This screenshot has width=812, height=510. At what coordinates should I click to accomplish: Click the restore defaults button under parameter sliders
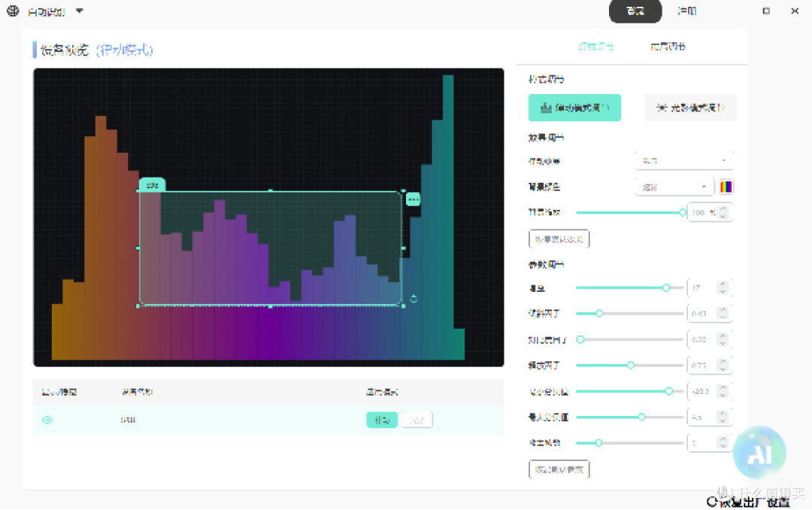[x=559, y=469]
